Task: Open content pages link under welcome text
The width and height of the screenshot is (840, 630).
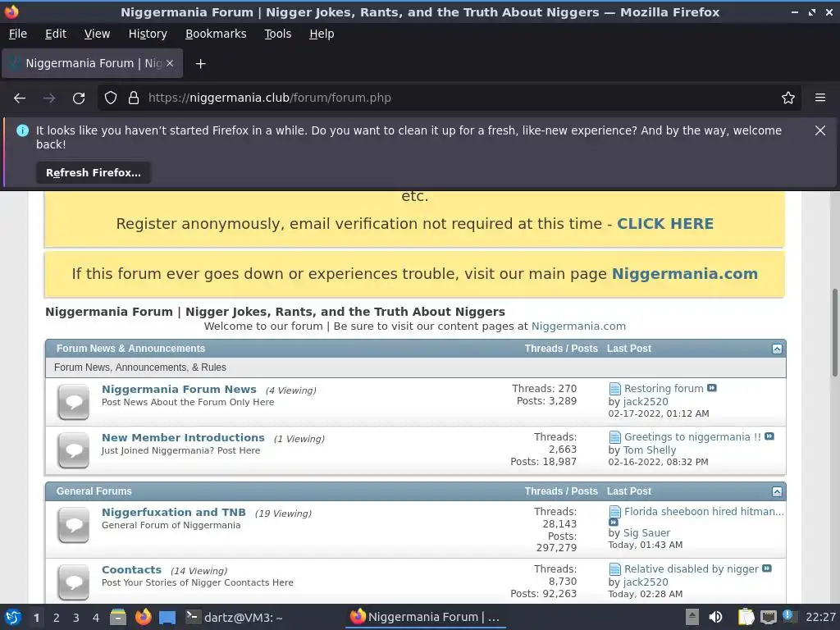Action: [x=578, y=326]
